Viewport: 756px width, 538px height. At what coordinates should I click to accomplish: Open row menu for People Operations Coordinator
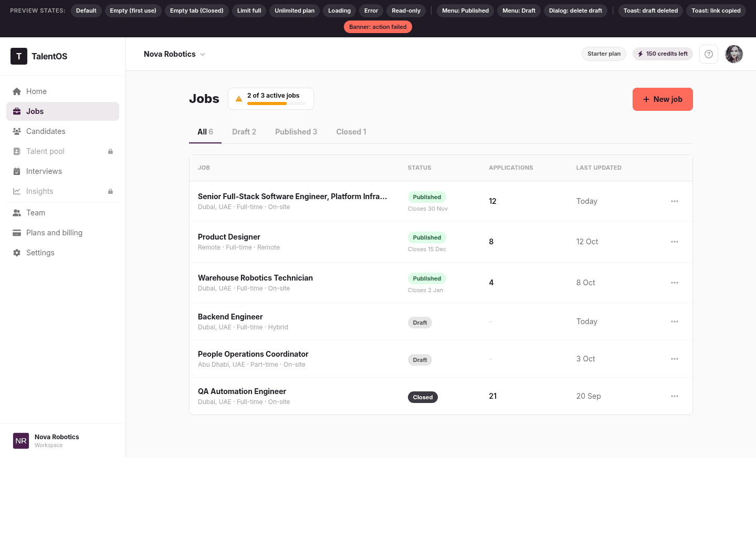(x=675, y=359)
